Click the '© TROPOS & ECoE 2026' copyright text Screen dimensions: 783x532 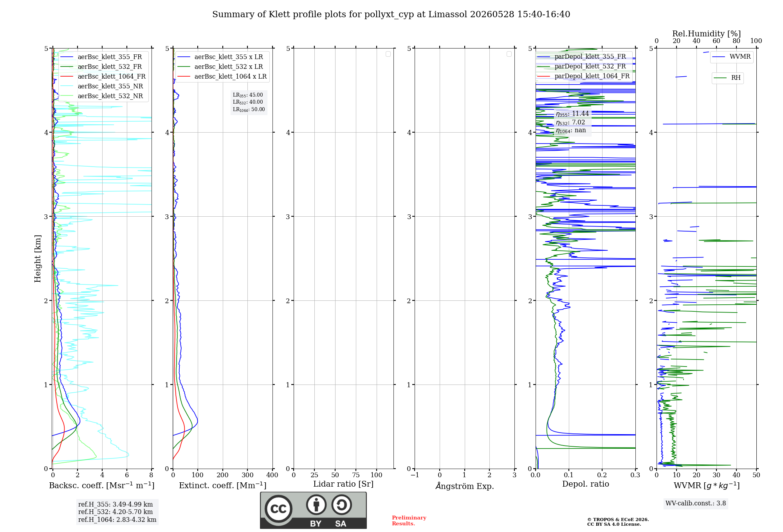coord(618,520)
